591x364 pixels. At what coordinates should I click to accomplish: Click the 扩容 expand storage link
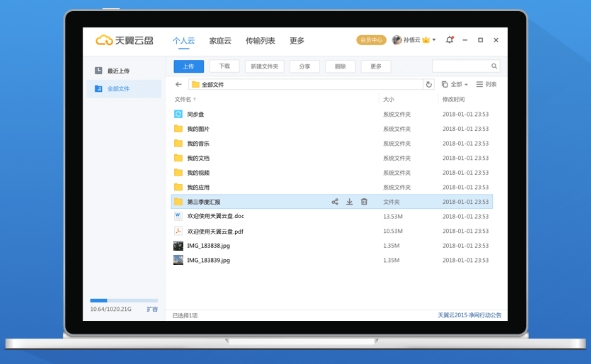point(152,309)
